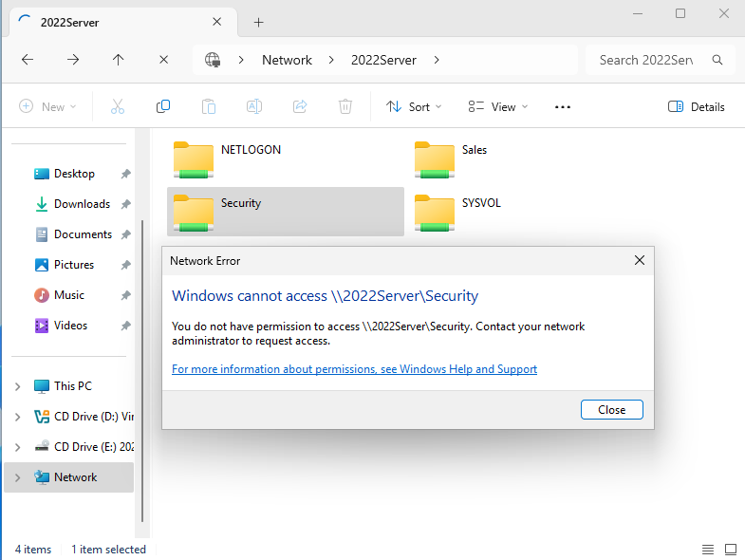Toggle the Details pane button

click(696, 107)
